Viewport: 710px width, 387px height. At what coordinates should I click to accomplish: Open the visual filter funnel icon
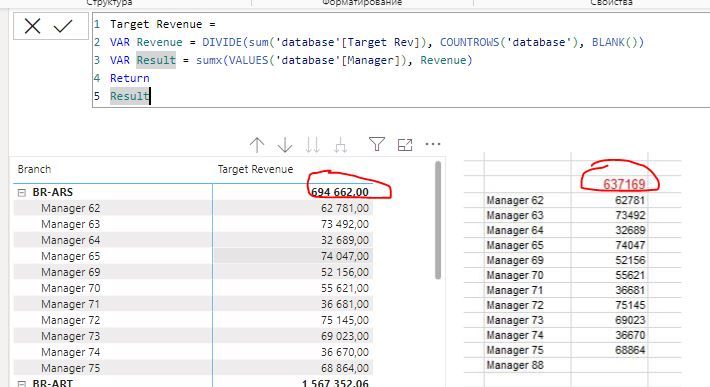[x=377, y=144]
